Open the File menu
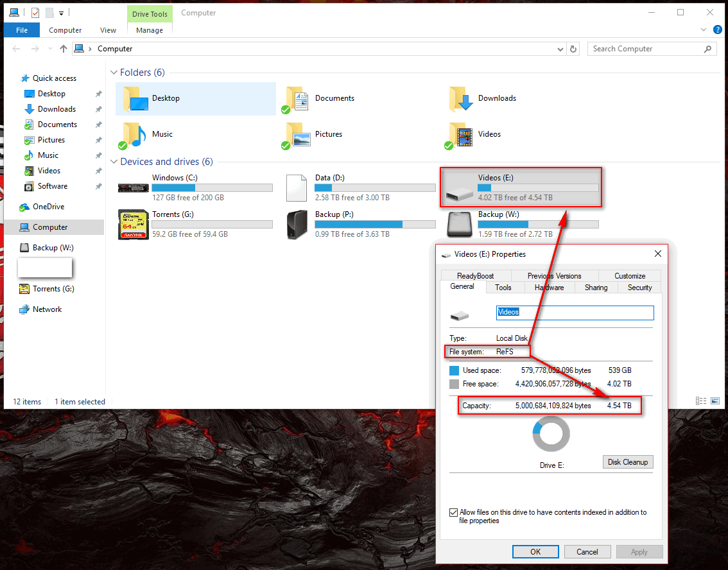Screen dimensions: 728x570 point(22,30)
